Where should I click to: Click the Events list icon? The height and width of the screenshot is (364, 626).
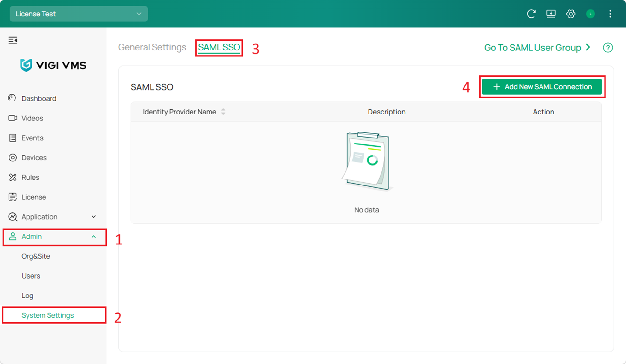point(13,138)
